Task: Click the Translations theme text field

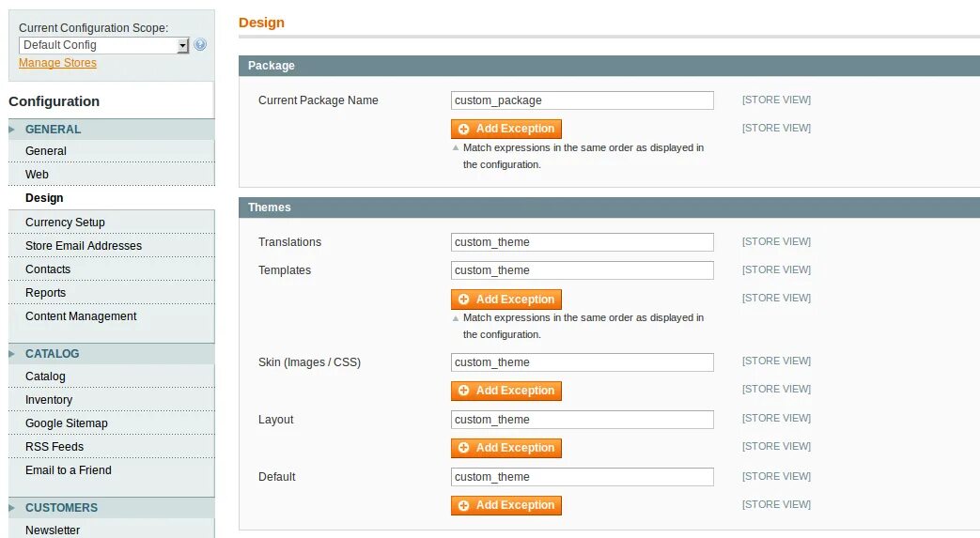Action: coord(582,242)
